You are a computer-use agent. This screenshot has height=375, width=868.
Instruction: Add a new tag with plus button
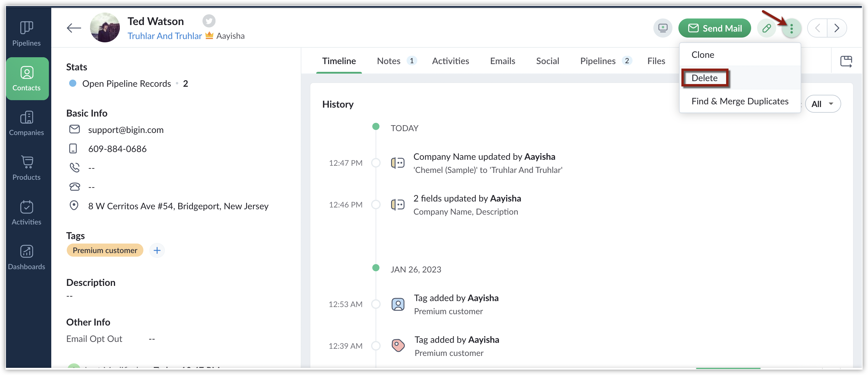157,250
